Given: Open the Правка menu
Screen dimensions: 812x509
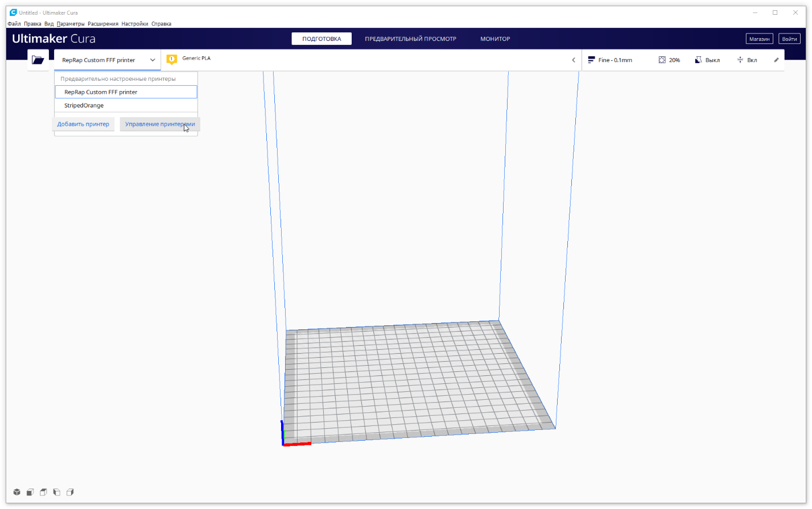Looking at the screenshot, I should click(x=32, y=24).
